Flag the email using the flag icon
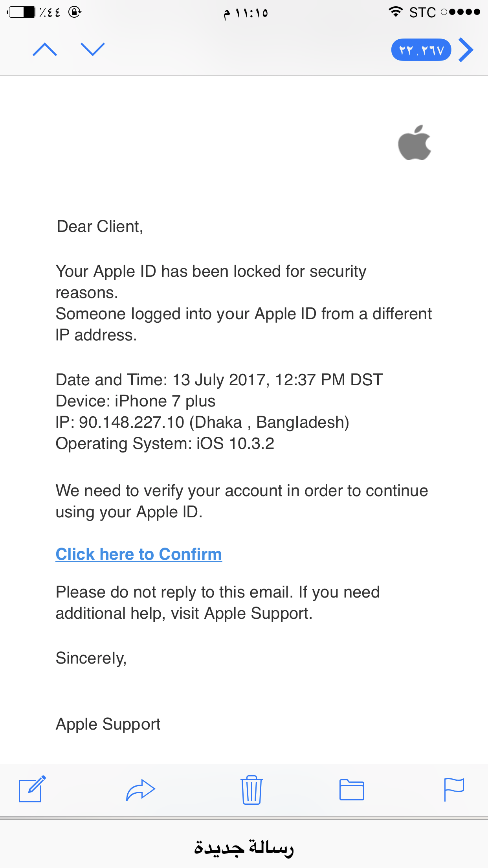This screenshot has width=488, height=868. point(455,790)
